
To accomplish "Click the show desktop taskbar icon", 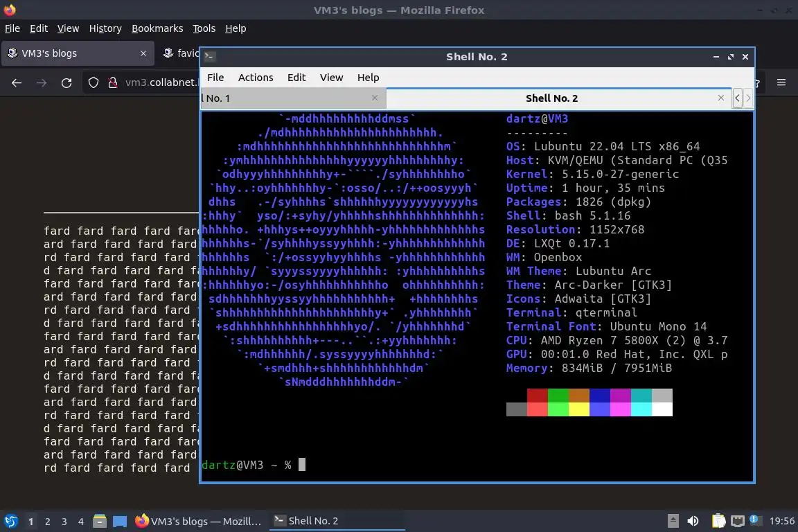I will click(120, 521).
